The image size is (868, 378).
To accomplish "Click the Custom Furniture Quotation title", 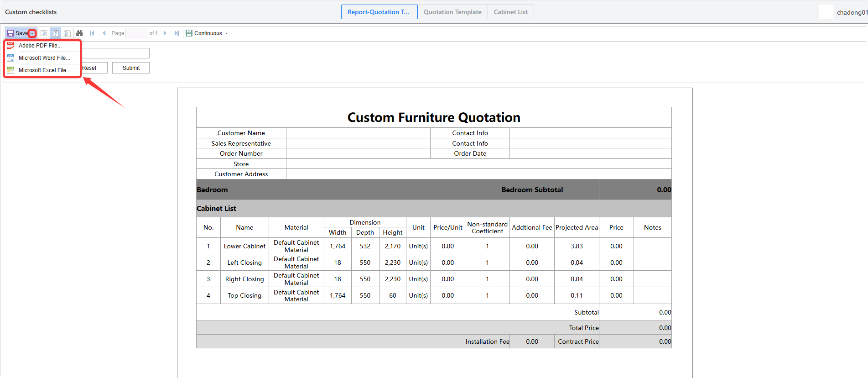I will click(x=434, y=117).
